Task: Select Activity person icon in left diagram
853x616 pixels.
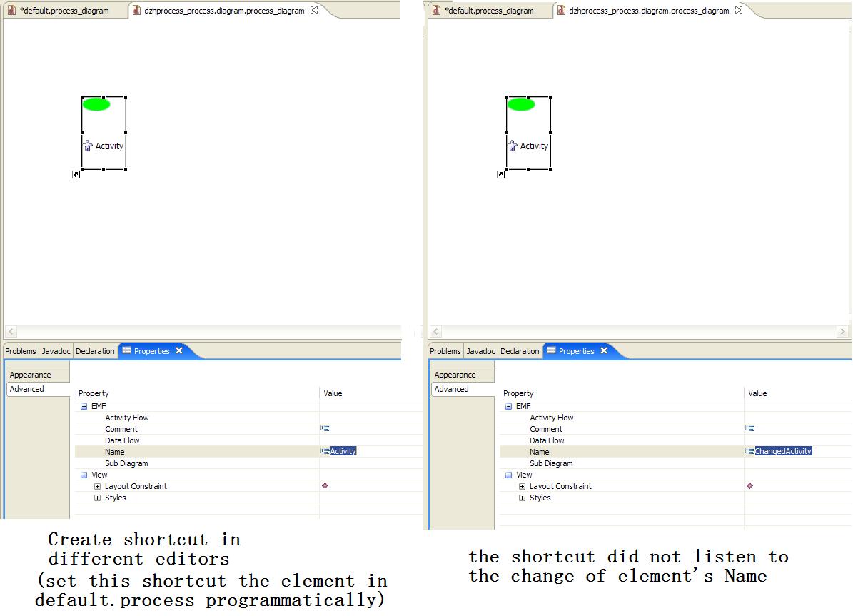Action: click(88, 146)
